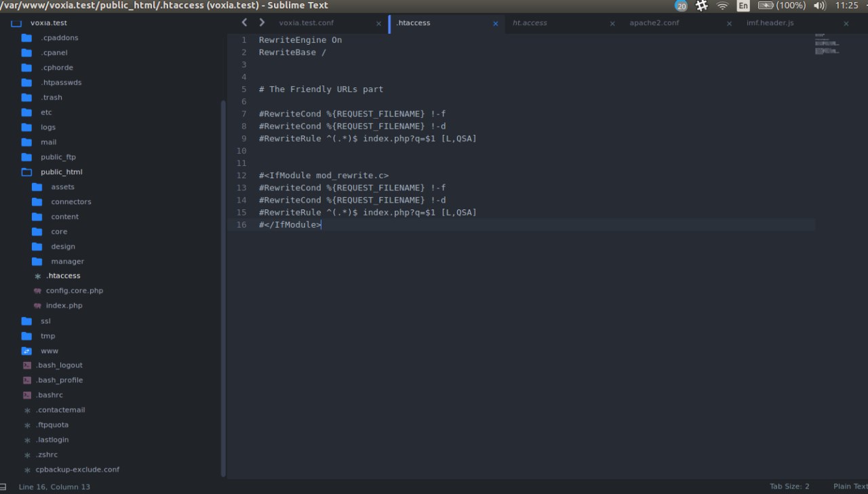Collapse the open public_html folder icon
868x494 pixels.
coord(26,172)
